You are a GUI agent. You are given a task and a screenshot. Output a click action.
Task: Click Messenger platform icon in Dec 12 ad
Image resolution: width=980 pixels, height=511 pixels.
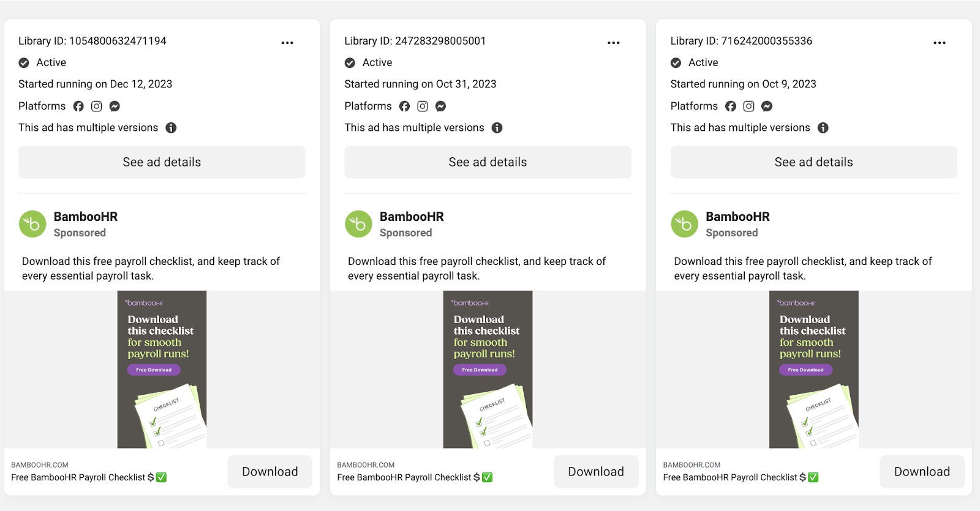point(115,106)
